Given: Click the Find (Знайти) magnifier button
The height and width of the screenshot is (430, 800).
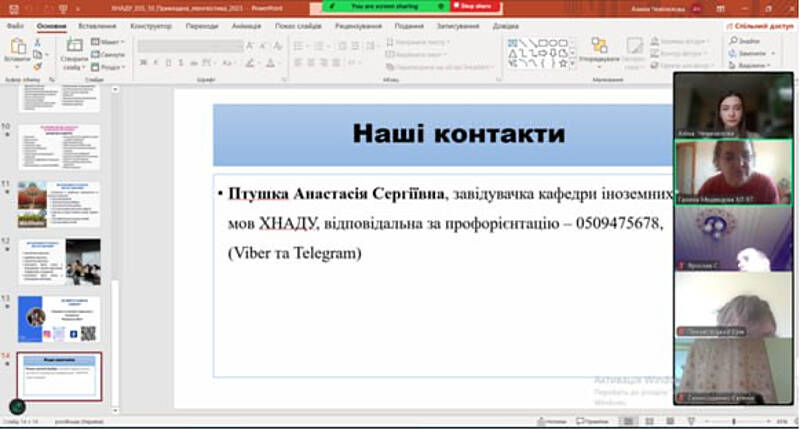Looking at the screenshot, I should coord(744,41).
